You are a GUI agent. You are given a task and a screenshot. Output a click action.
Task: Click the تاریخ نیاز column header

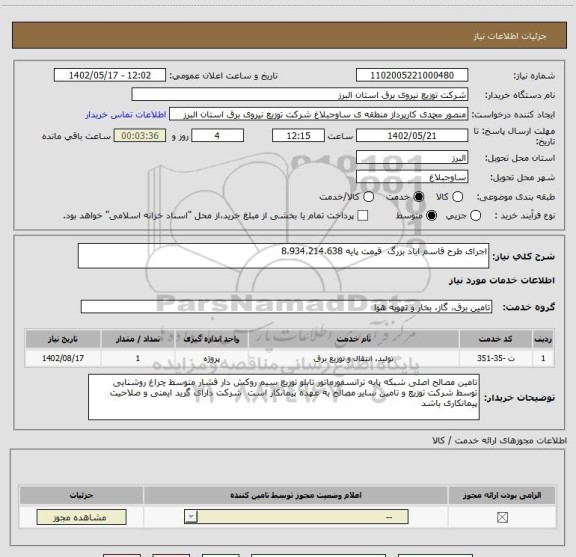[x=63, y=339]
